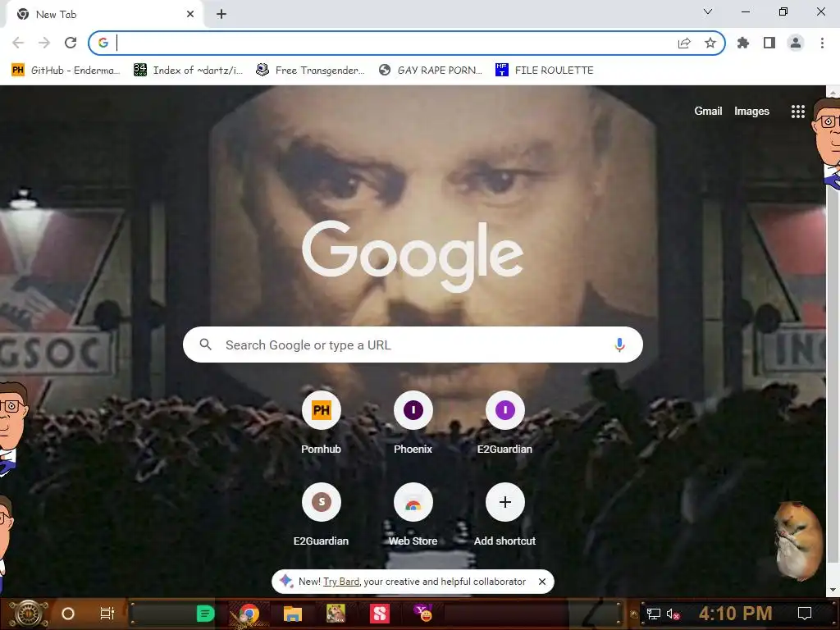Open the hamster box taskbar app
Viewport: 840px width, 630px height.
336,614
